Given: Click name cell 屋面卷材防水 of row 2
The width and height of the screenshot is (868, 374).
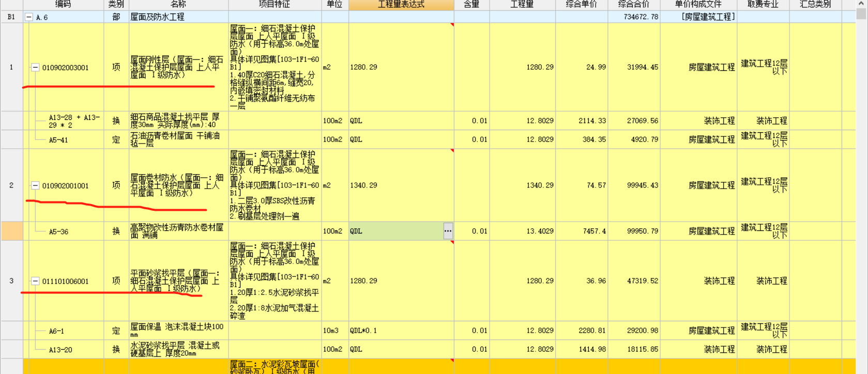Looking at the screenshot, I should pos(178,185).
